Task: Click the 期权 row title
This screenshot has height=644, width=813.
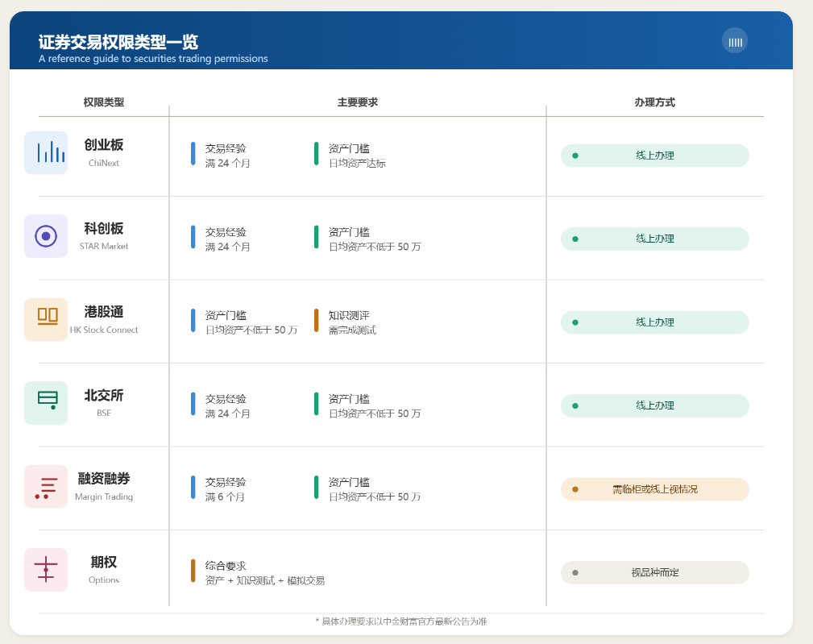Action: tap(104, 562)
